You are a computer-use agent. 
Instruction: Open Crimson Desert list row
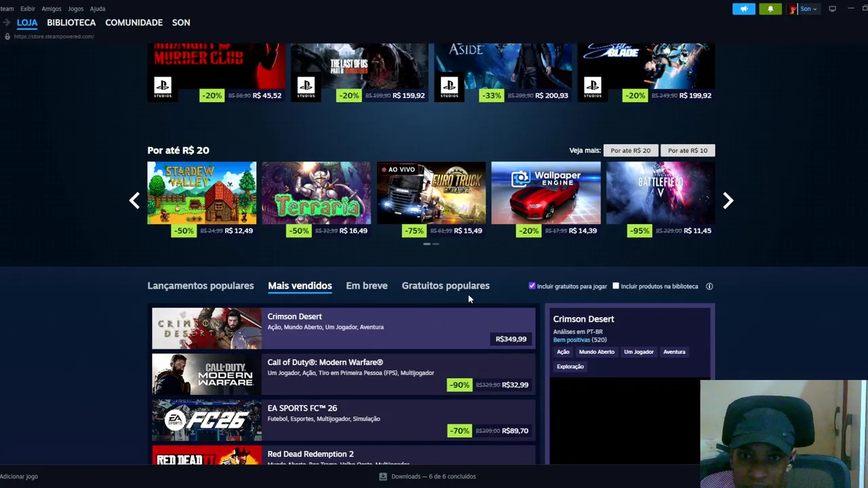tap(343, 329)
